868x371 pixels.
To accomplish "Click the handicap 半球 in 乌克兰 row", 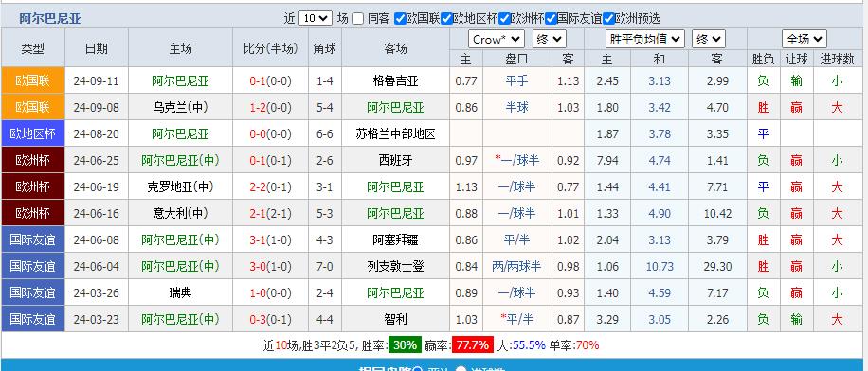I will (x=516, y=108).
